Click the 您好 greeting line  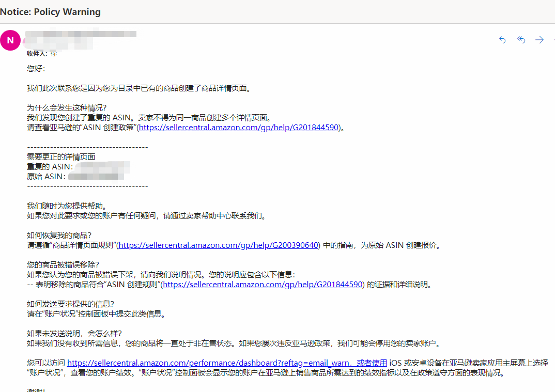click(35, 68)
